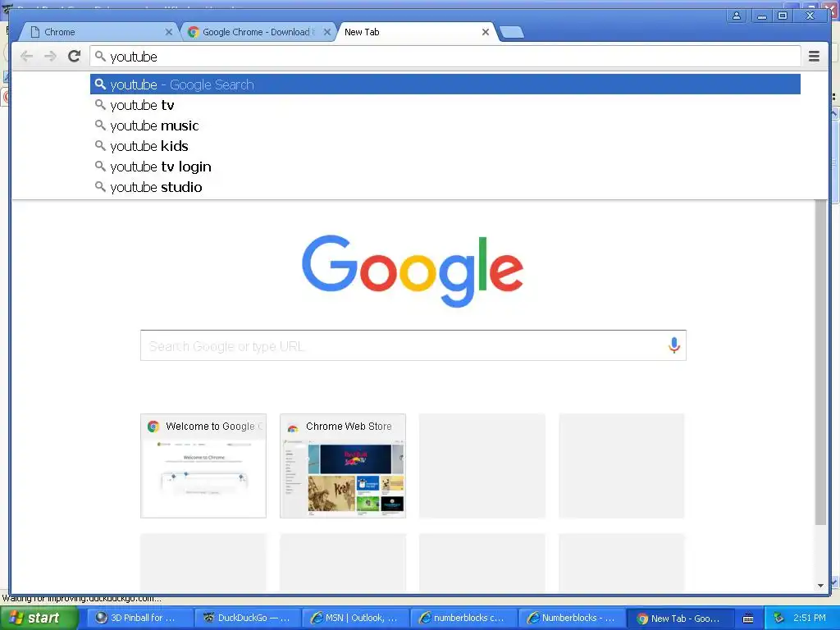
Task: Minimize the Chrome window
Action: pos(761,16)
